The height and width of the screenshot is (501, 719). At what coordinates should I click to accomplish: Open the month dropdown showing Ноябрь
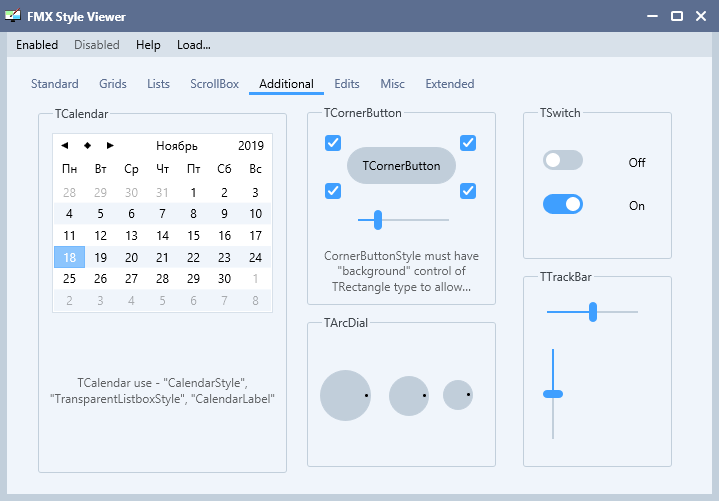[177, 146]
